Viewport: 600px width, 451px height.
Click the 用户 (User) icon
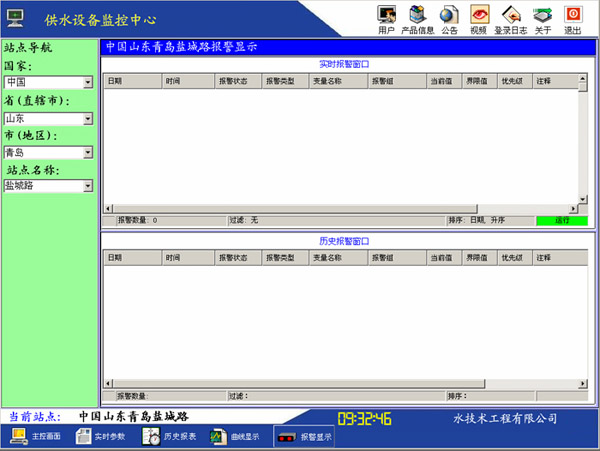click(x=386, y=14)
